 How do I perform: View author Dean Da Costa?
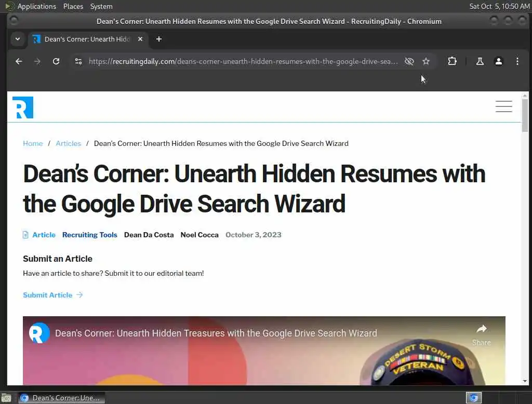(149, 235)
